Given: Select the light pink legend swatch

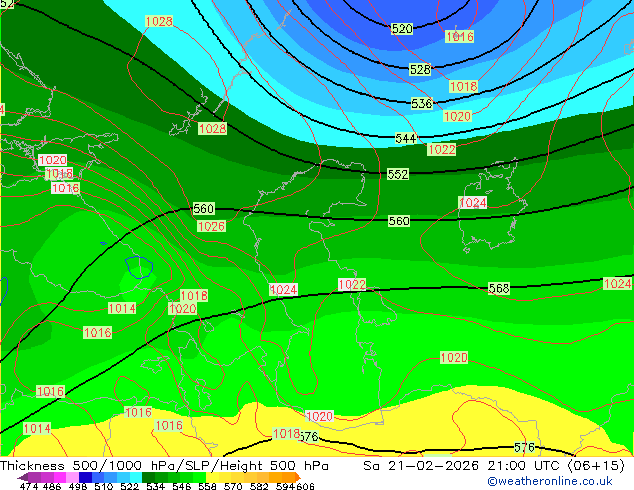Looking at the screenshot, I should [72, 477].
